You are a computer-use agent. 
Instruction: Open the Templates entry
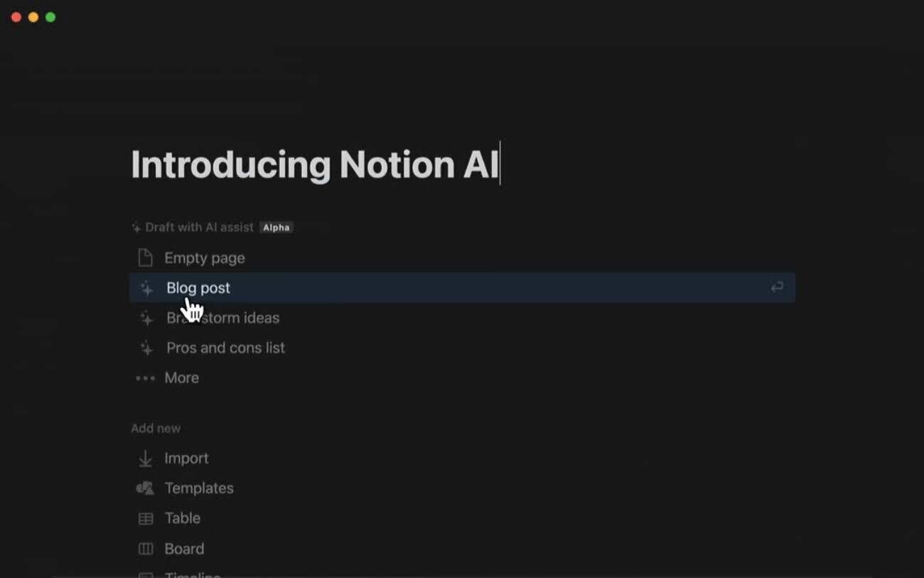coord(199,488)
